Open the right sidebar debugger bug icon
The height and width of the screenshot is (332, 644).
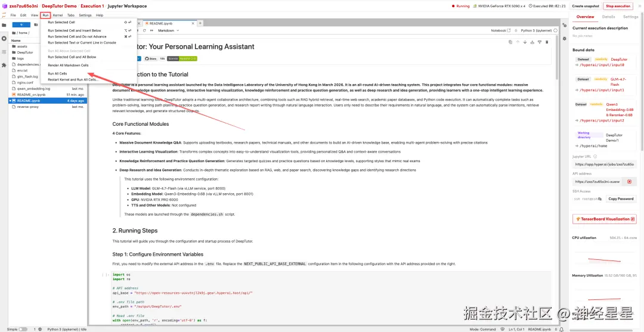[564, 38]
